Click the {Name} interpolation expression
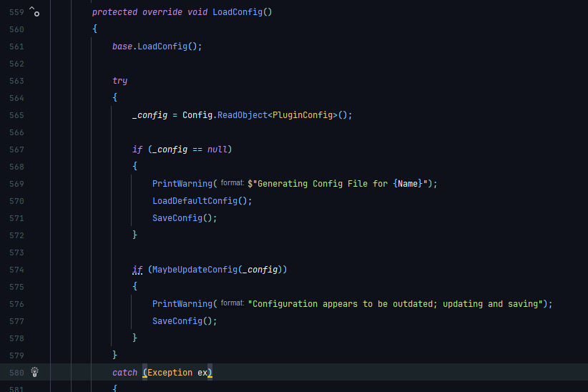Image resolution: width=588 pixels, height=392 pixels. point(408,184)
